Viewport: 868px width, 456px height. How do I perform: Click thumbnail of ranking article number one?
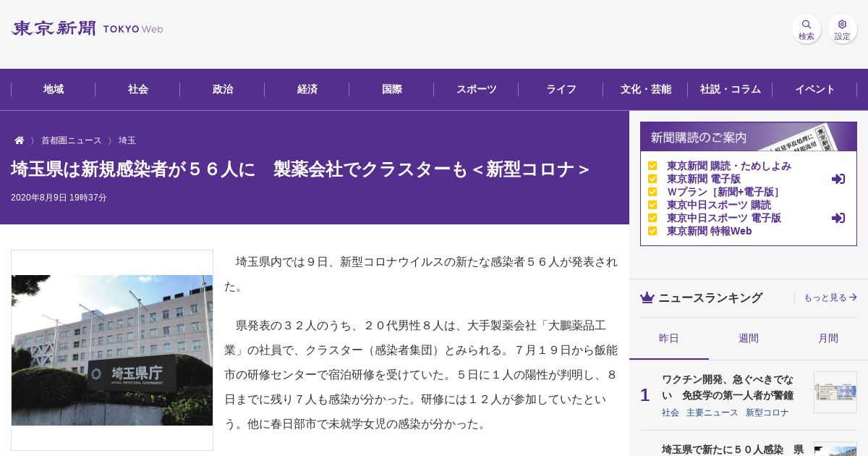(x=835, y=392)
